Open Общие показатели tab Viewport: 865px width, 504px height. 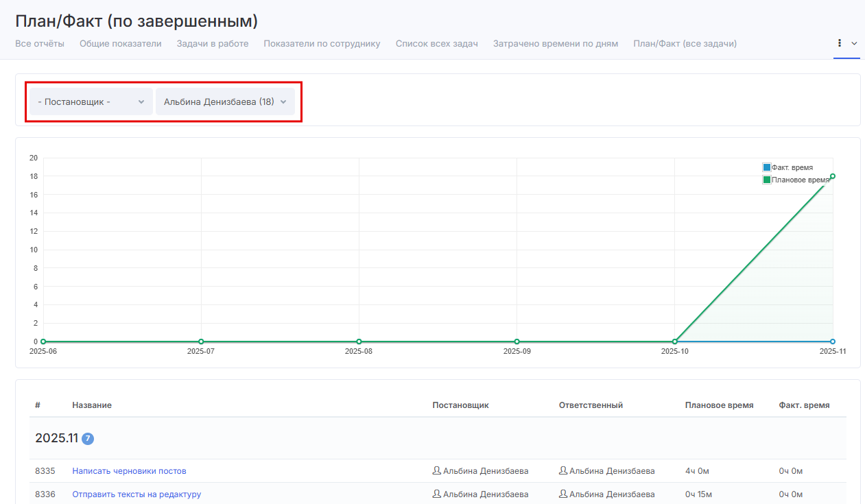point(120,44)
